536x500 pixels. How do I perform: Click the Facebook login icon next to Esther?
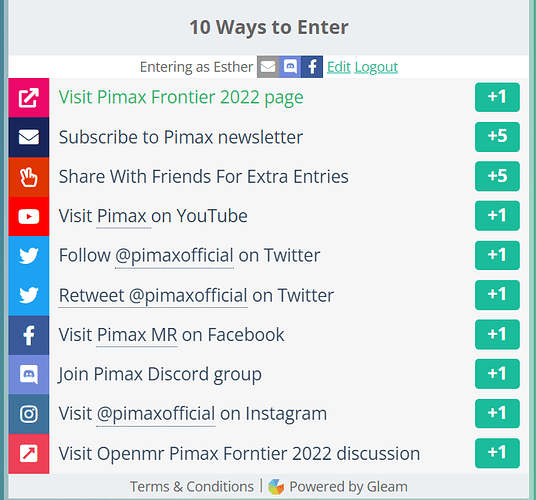[312, 67]
